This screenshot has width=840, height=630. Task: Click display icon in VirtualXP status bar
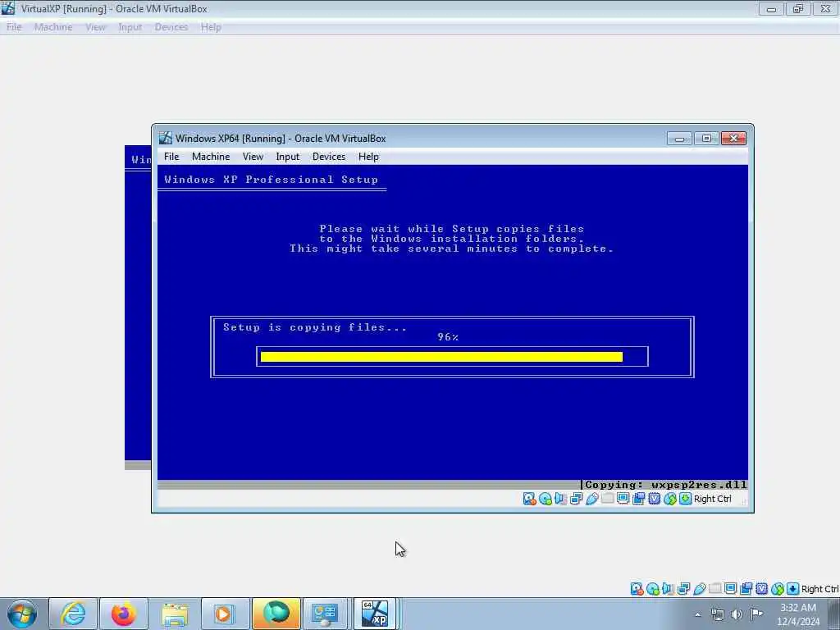[730, 589]
